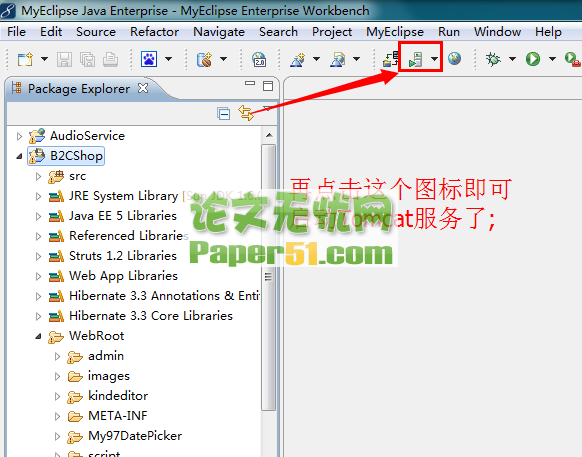Maximize the Package Explorer panel

click(x=268, y=86)
